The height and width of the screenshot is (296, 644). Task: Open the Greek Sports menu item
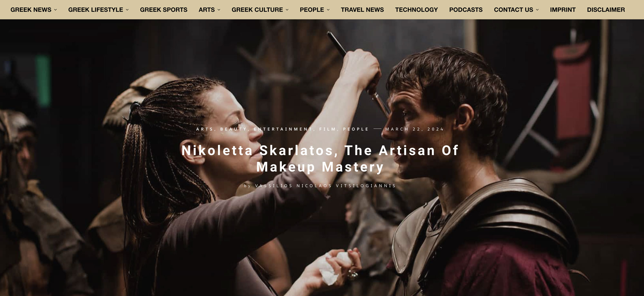(164, 10)
